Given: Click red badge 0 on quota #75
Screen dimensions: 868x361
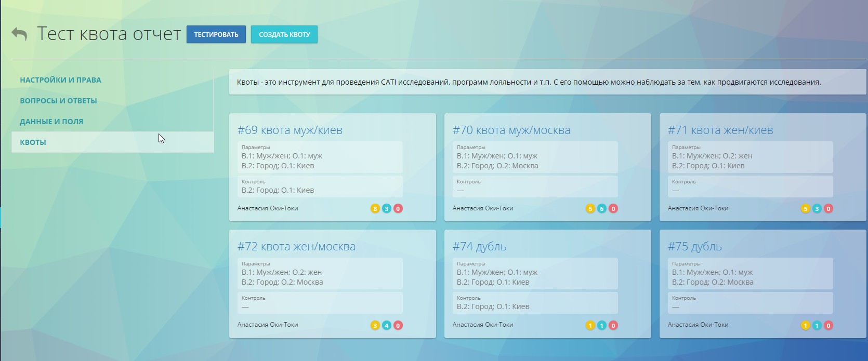Looking at the screenshot, I should pyautogui.click(x=828, y=326).
